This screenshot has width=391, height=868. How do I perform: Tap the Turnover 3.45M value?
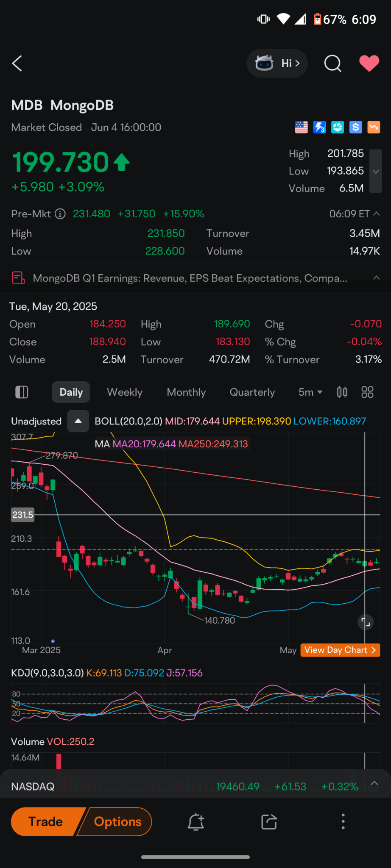(365, 233)
